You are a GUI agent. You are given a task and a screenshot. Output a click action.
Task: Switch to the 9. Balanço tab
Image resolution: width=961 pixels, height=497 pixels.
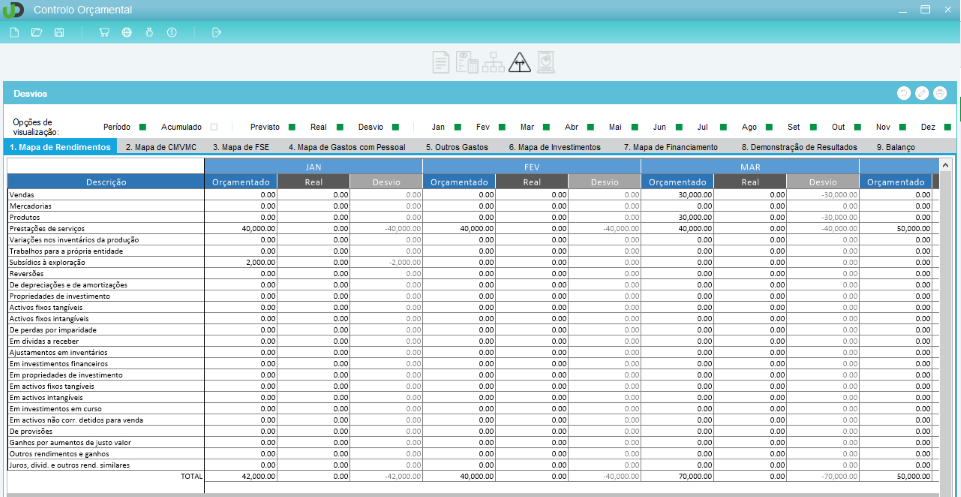point(895,147)
